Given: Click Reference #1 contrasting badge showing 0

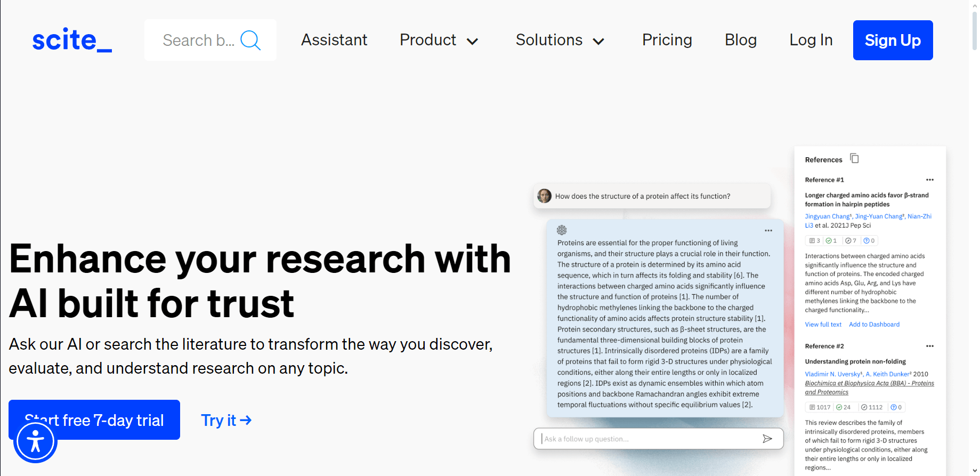Looking at the screenshot, I should [869, 240].
